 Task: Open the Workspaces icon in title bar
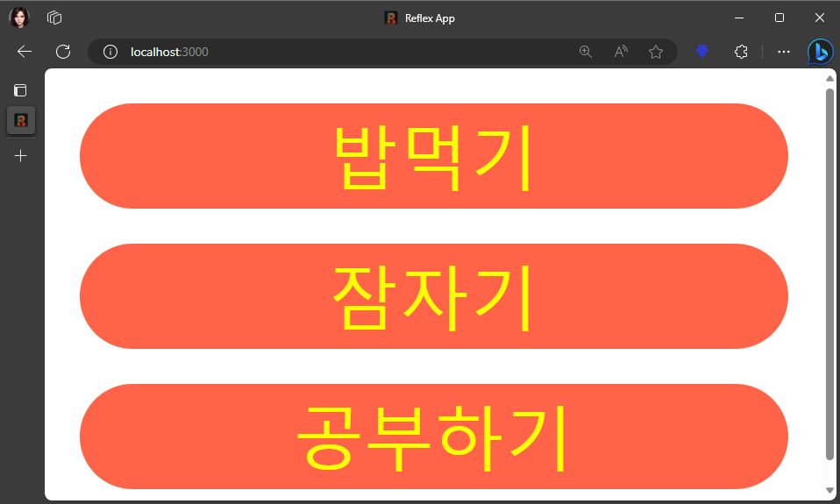click(54, 18)
